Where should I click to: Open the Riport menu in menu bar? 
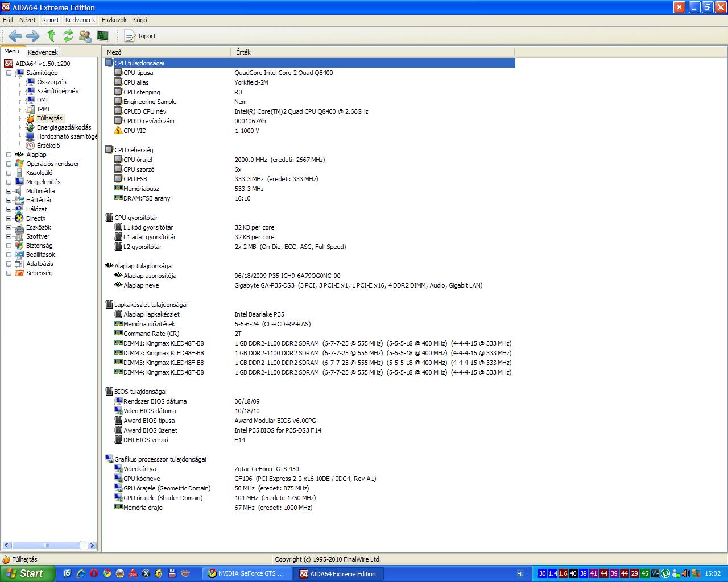coord(51,20)
